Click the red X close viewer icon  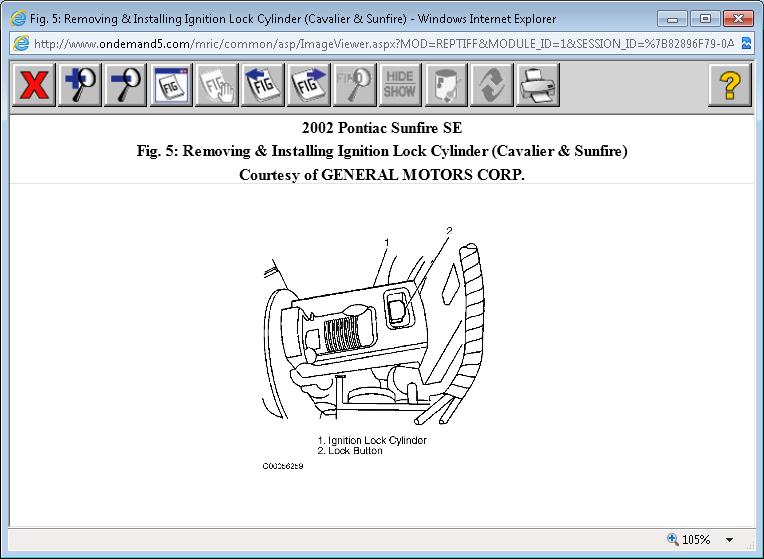coord(33,85)
